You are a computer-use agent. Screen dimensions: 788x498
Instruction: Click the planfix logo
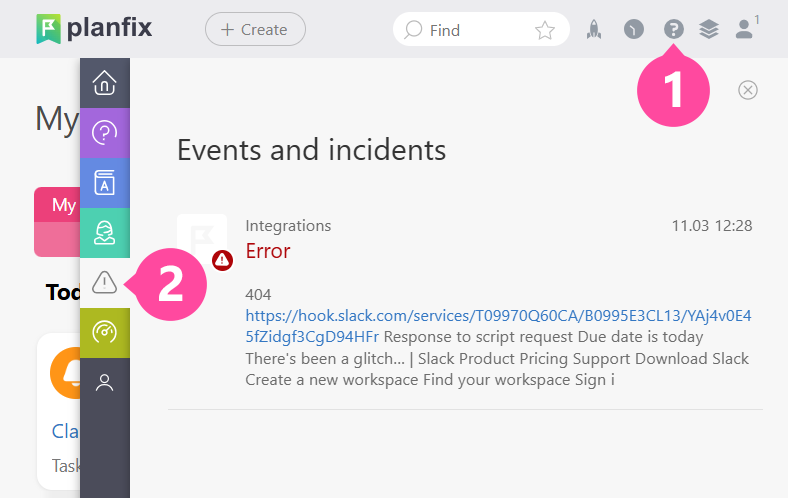coord(94,28)
